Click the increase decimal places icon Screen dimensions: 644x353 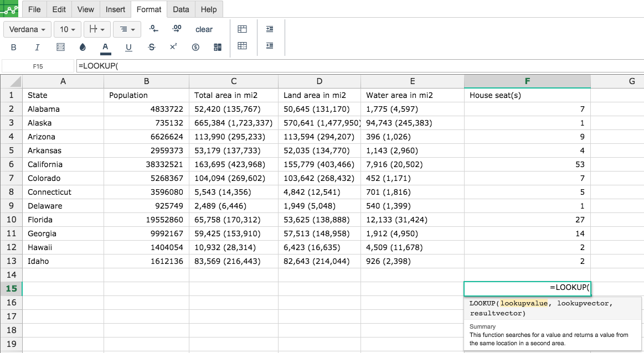pyautogui.click(x=177, y=29)
